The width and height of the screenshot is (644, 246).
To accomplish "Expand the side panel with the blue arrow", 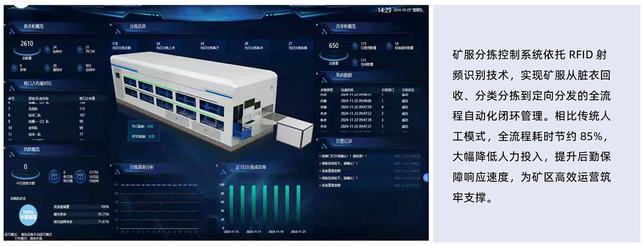I will pyautogui.click(x=426, y=178).
